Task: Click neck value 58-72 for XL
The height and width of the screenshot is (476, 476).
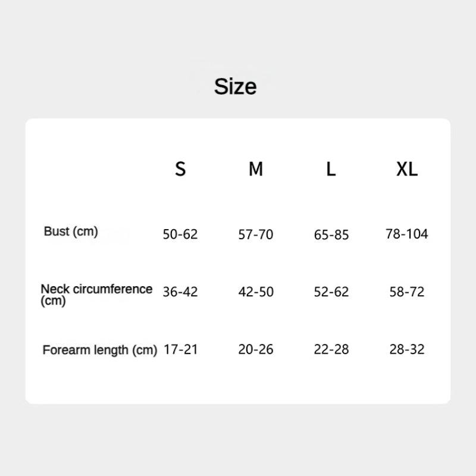Action: coord(407,292)
